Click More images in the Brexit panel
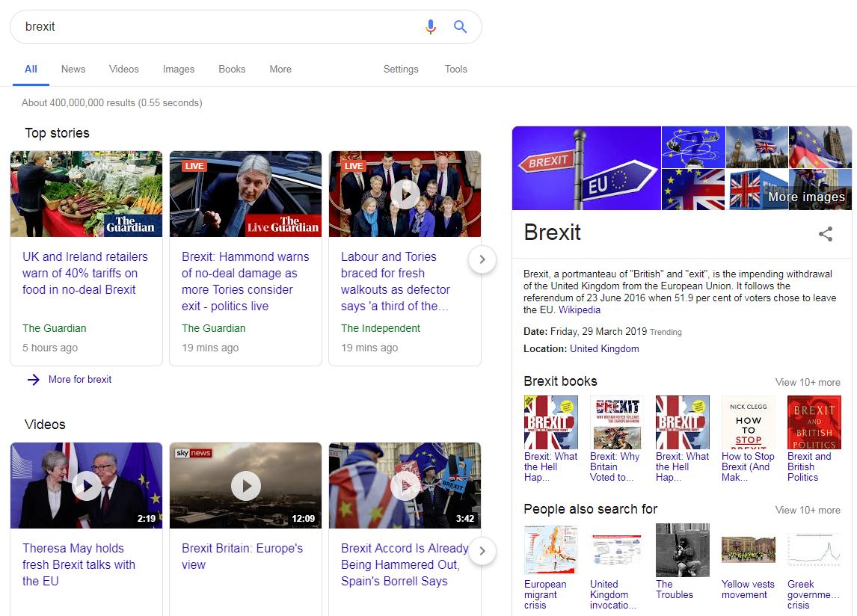The height and width of the screenshot is (616, 857). point(806,197)
